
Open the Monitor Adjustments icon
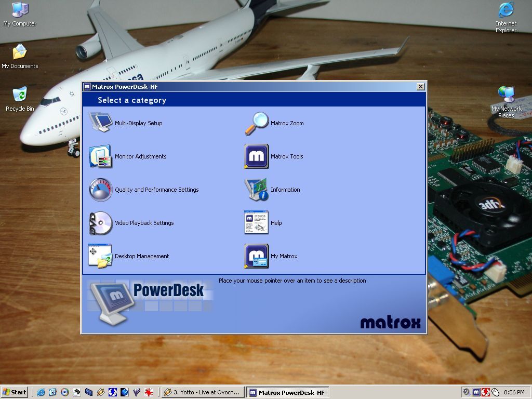100,156
